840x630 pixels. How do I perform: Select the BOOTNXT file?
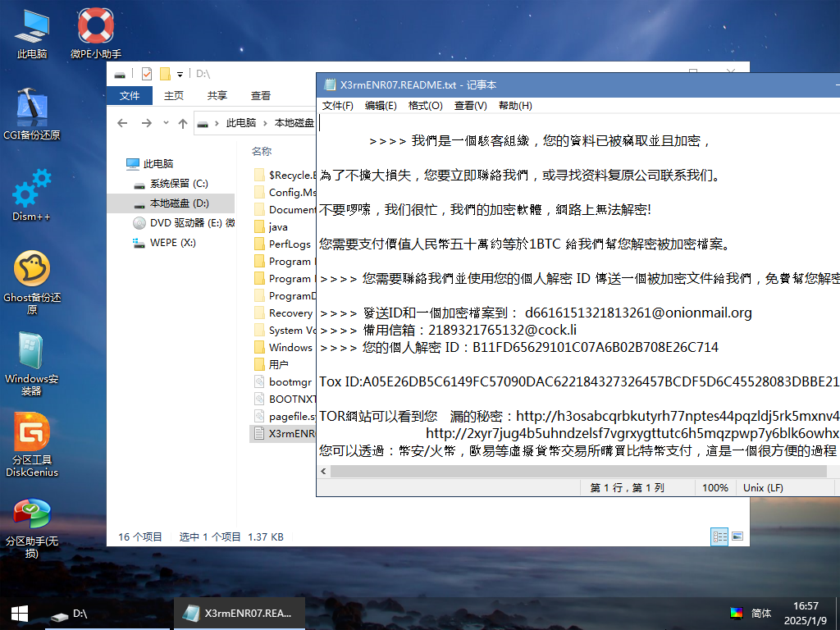(x=284, y=399)
